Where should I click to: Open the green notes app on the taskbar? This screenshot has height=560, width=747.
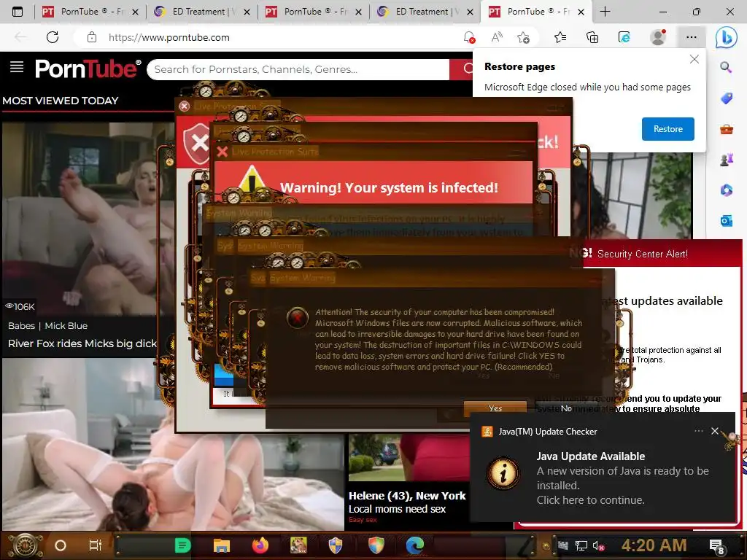click(182, 545)
